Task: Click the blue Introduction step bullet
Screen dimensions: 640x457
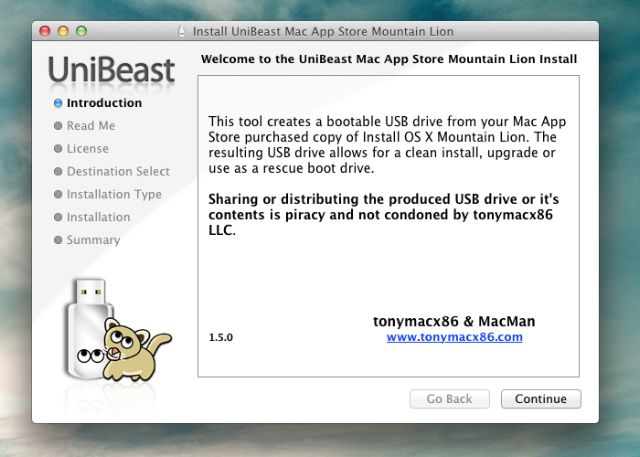Action: pyautogui.click(x=58, y=103)
